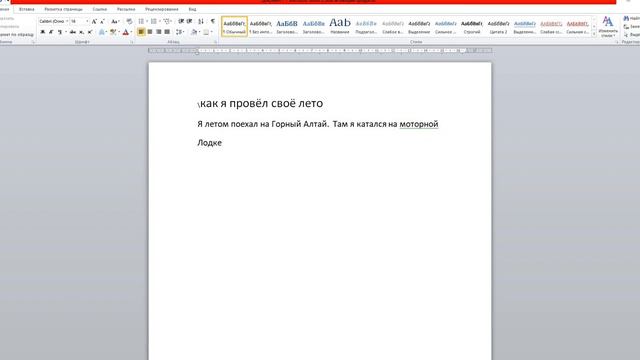
Task: Apply paragraph shading fill
Action: pos(194,32)
